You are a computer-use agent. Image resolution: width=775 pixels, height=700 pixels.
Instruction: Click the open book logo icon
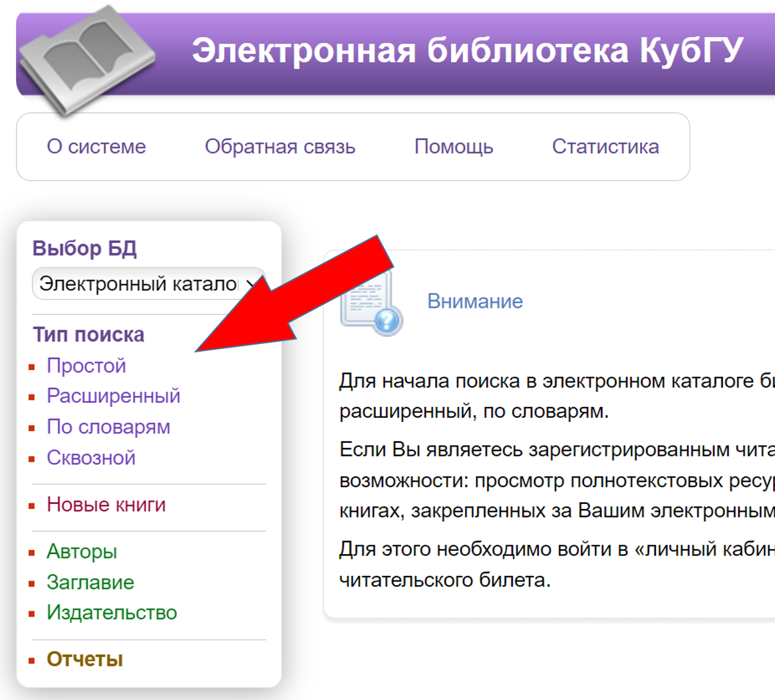pyautogui.click(x=87, y=60)
